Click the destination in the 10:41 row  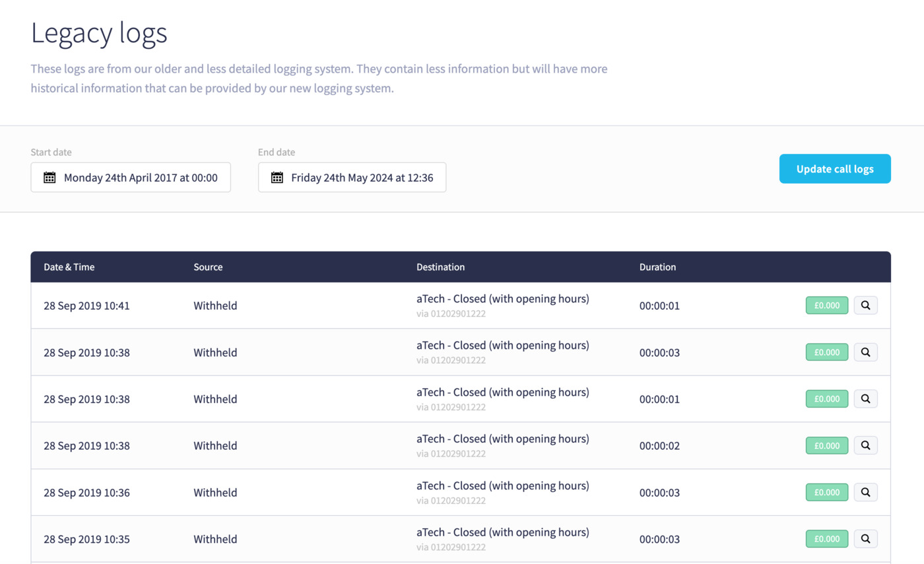pos(503,299)
